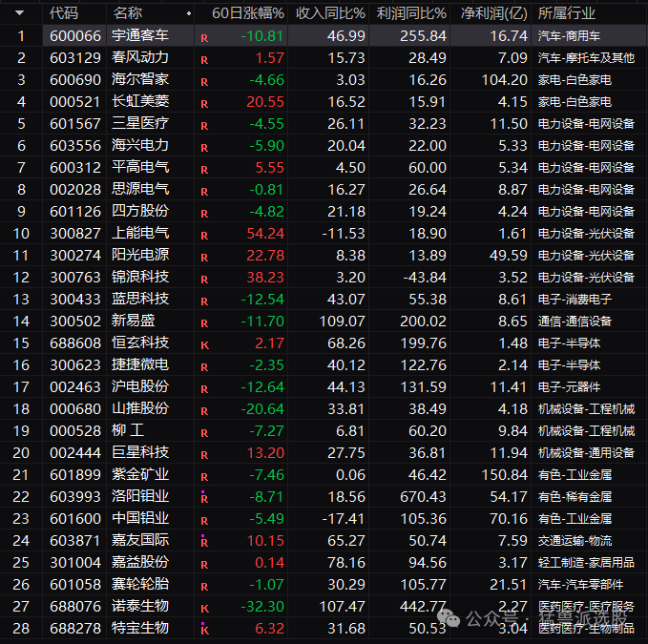This screenshot has width=648, height=644.
Task: Sort by 净利润(亿) column header
Action: pos(494,13)
